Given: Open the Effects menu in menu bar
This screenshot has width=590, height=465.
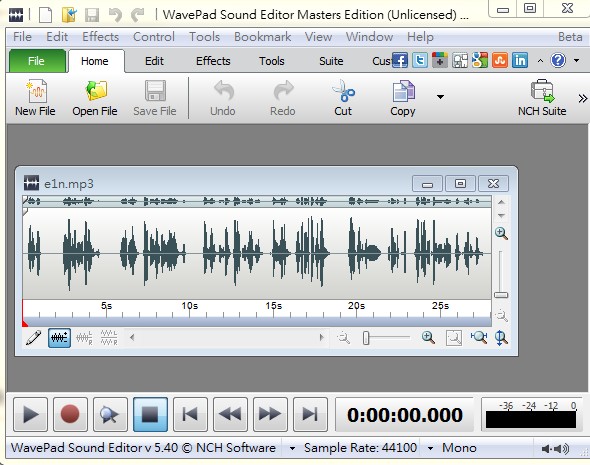Looking at the screenshot, I should tap(100, 37).
